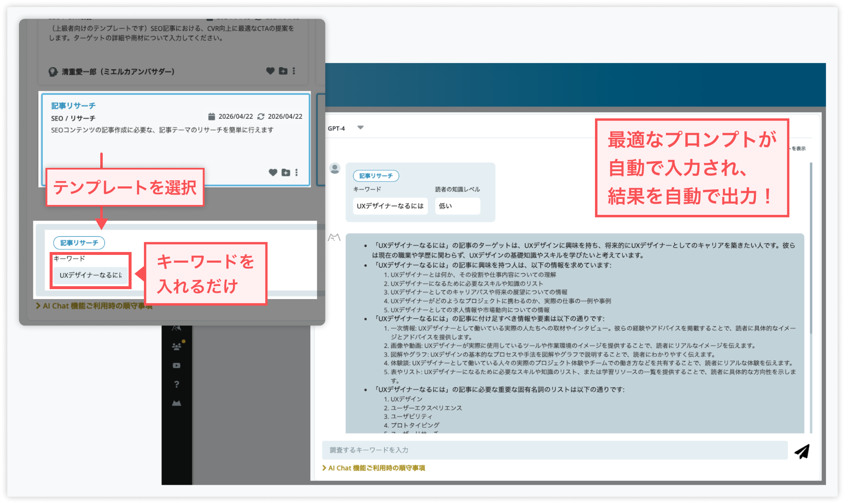845x504 pixels.
Task: Open more options on 記事リサーチ card
Action: (x=296, y=172)
